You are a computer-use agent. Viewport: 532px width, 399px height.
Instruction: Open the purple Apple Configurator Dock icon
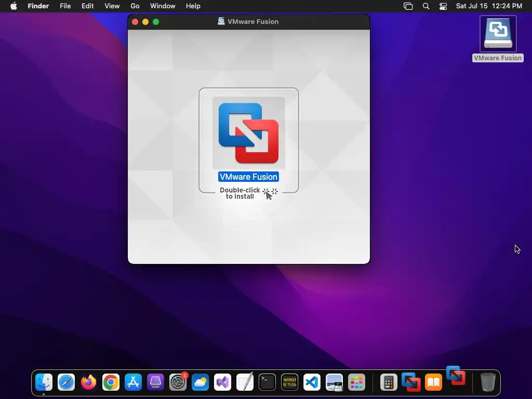point(155,382)
